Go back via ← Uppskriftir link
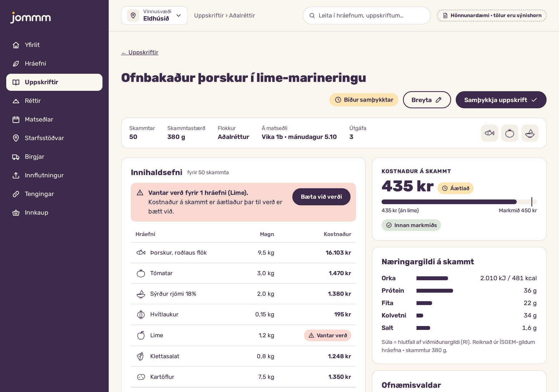The width and height of the screenshot is (559, 392). tap(140, 53)
